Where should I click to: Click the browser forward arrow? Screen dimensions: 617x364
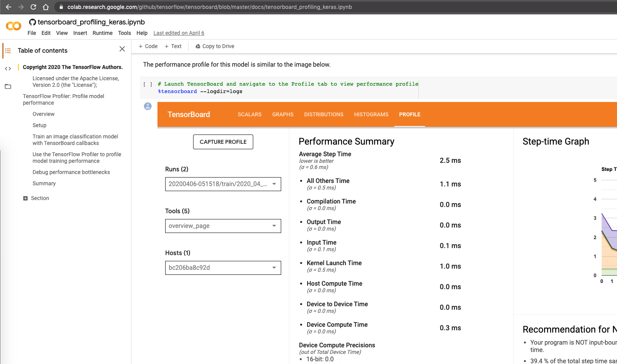21,7
